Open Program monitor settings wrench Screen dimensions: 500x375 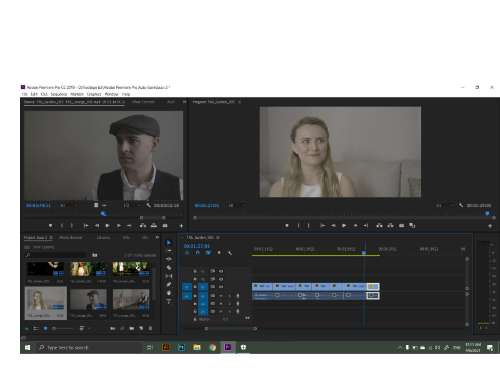(461, 205)
